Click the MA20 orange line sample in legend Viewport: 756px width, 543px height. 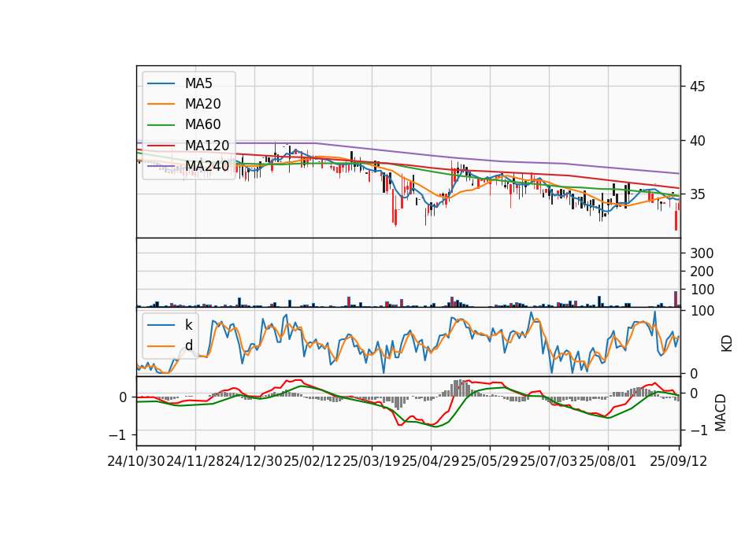161,104
